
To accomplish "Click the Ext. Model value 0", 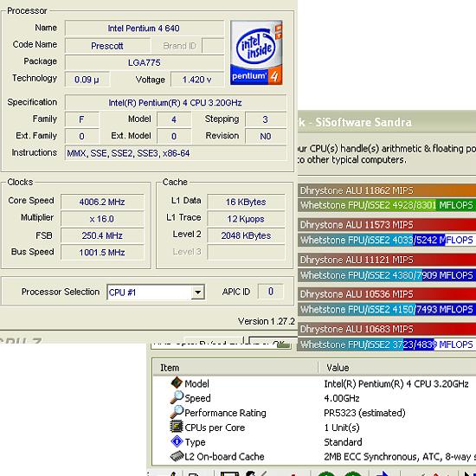I will click(174, 136).
